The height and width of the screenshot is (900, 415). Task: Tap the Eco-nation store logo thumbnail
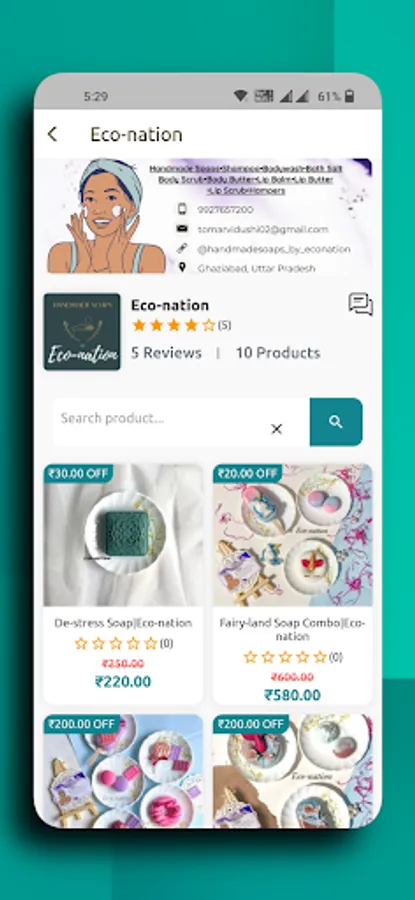82,332
